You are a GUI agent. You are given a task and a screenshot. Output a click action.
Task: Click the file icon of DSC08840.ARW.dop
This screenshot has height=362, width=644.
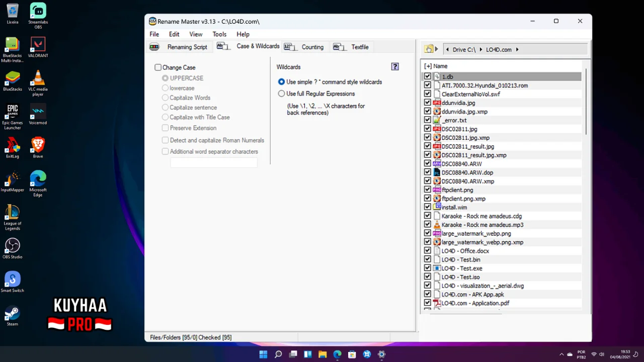(437, 172)
